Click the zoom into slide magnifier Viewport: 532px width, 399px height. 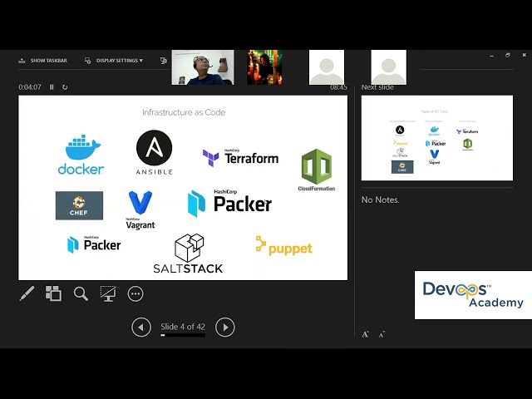pyautogui.click(x=81, y=293)
